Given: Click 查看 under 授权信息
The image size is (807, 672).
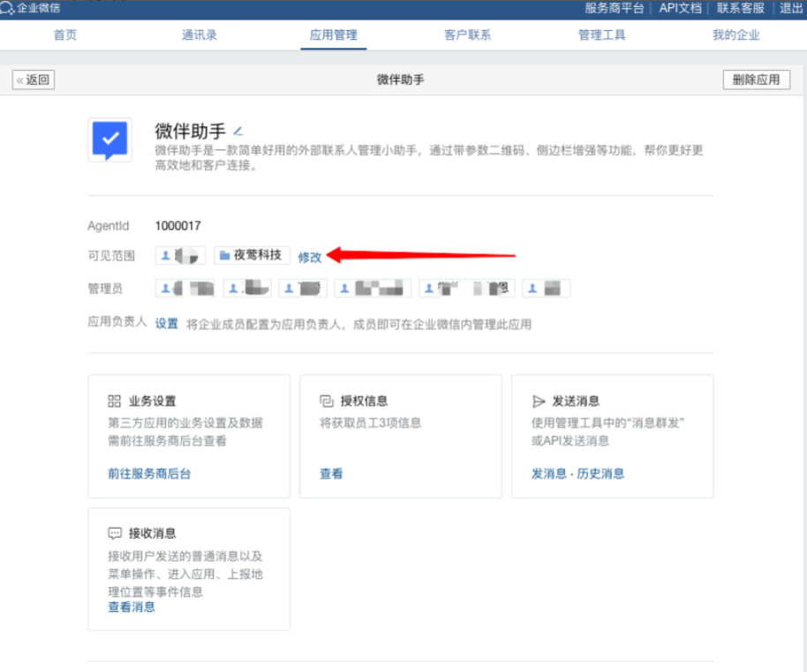Looking at the screenshot, I should (x=331, y=473).
